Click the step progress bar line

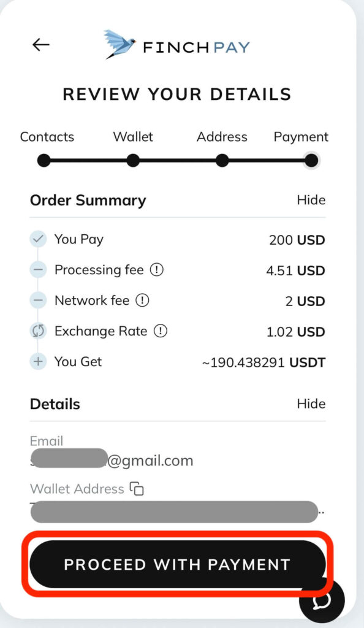click(x=178, y=160)
